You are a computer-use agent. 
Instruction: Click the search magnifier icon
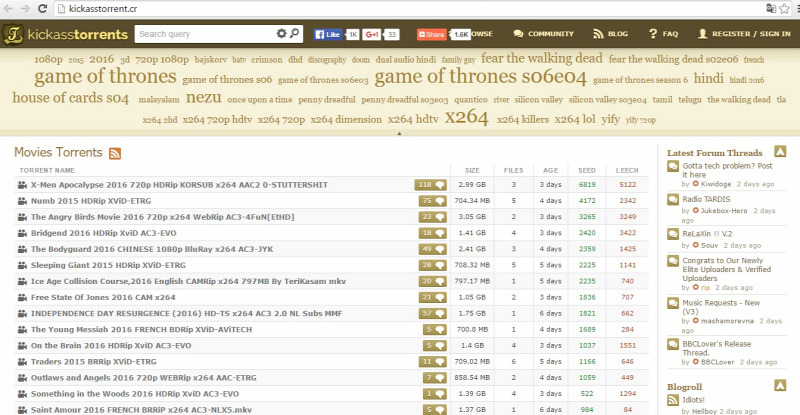(x=294, y=34)
